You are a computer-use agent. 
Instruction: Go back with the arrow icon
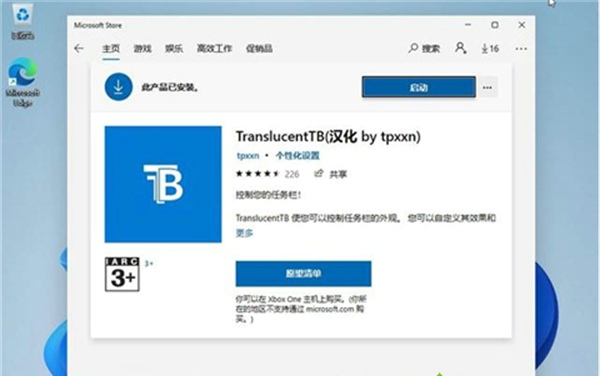pyautogui.click(x=79, y=48)
